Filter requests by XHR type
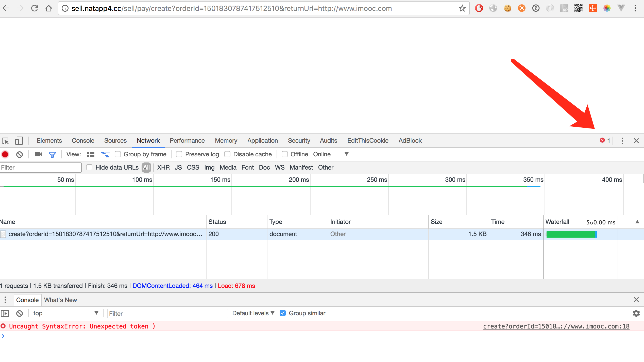Viewport: 644px width, 362px height. tap(163, 168)
